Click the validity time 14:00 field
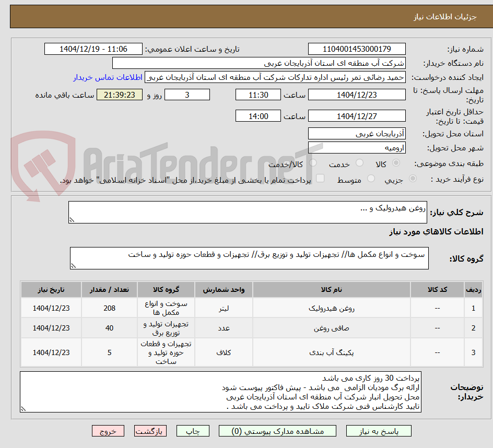493x448 pixels. pyautogui.click(x=258, y=116)
